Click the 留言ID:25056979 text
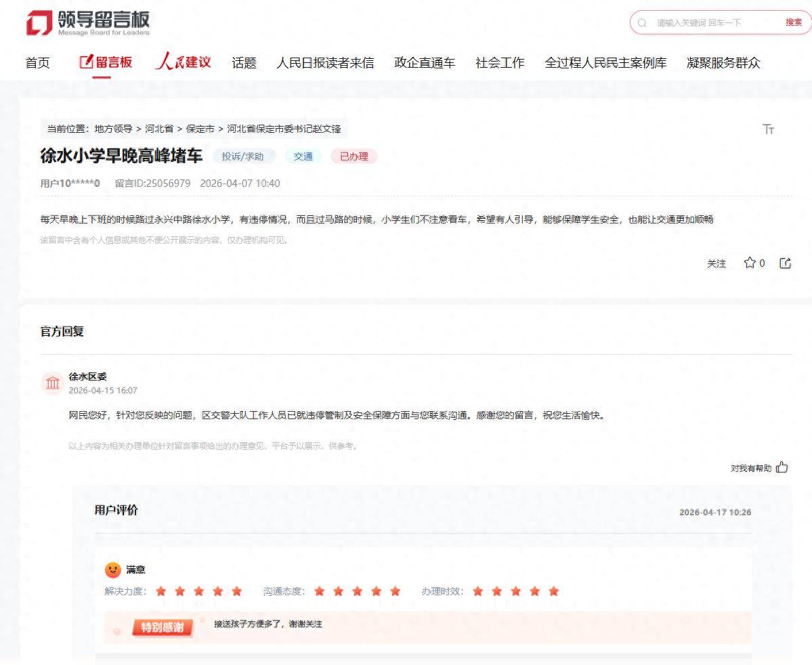812x665 pixels. [x=153, y=184]
